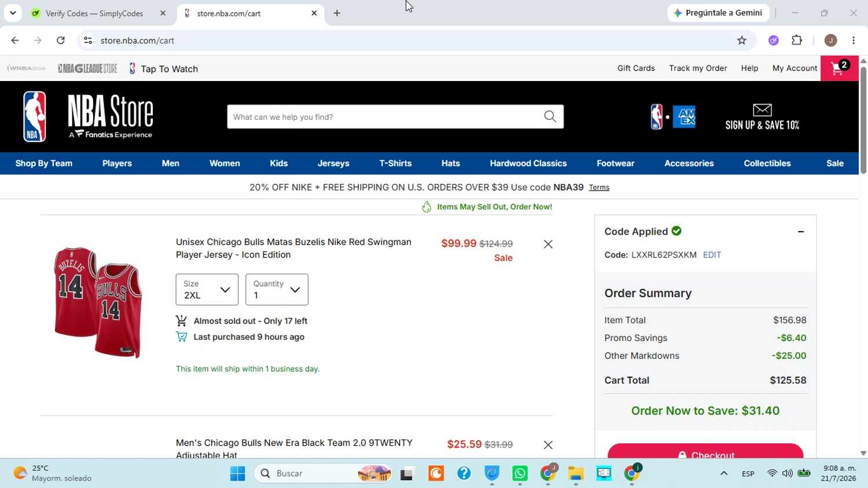Open the NBA G League Store logo link
Screen dimensions: 868x488
(x=87, y=68)
